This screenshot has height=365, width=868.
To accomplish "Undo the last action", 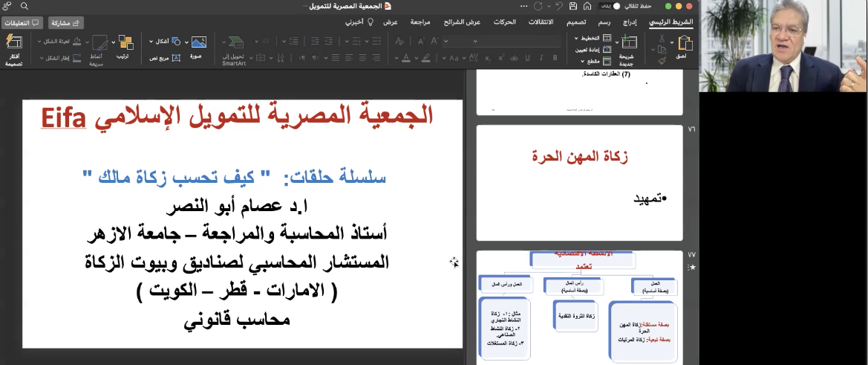I will [x=558, y=6].
